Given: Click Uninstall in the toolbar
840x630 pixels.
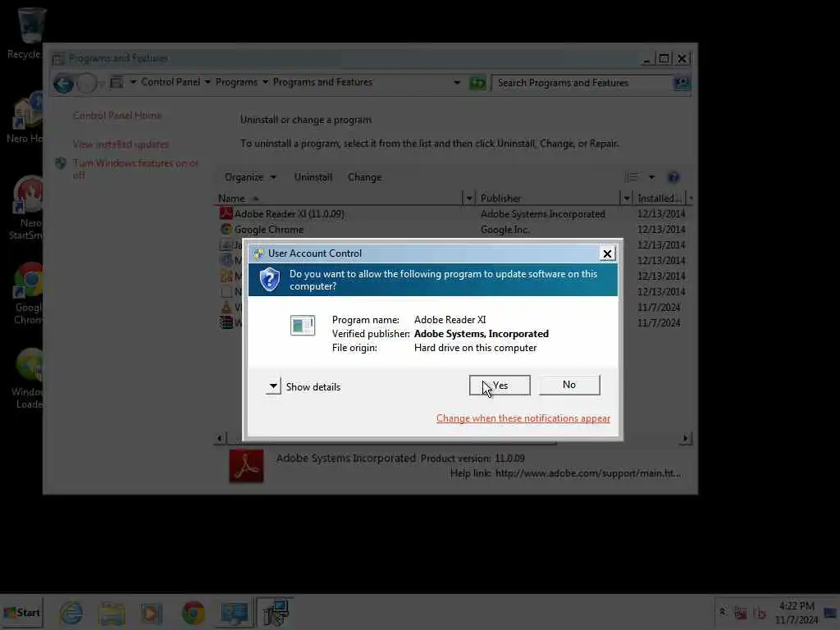Looking at the screenshot, I should tap(313, 177).
